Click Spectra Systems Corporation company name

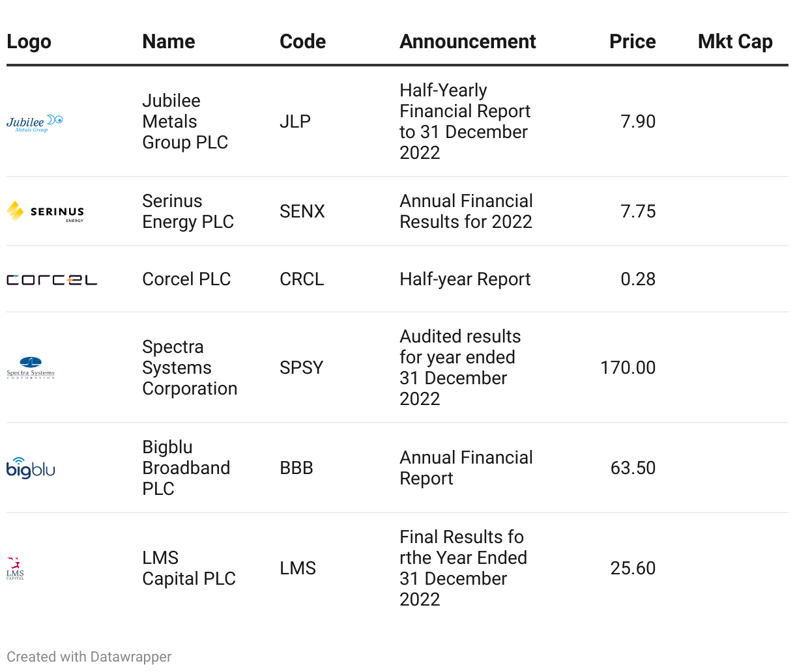pyautogui.click(x=190, y=368)
